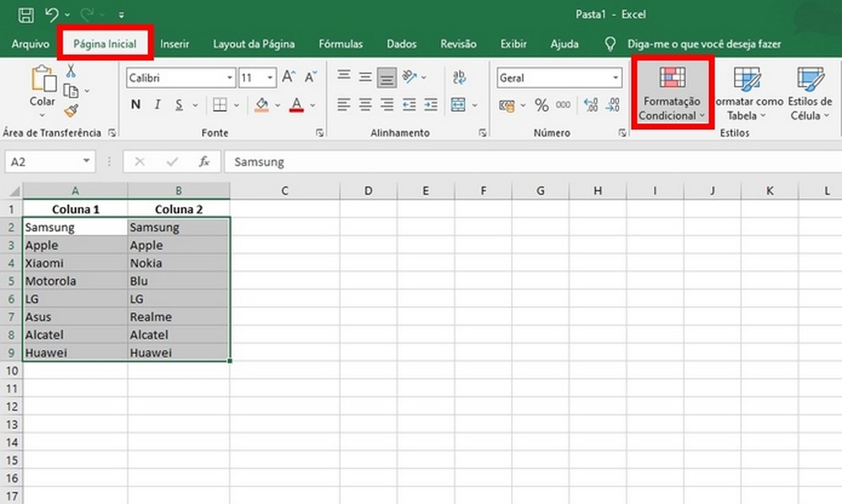Select the underline formatting icon
This screenshot has width=842, height=504.
[179, 103]
